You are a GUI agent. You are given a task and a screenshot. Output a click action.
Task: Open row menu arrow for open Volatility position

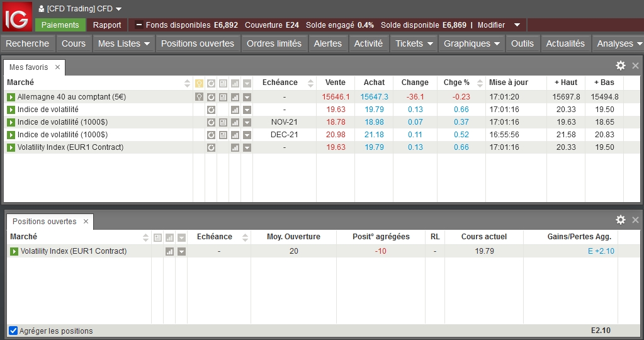pyautogui.click(x=181, y=251)
